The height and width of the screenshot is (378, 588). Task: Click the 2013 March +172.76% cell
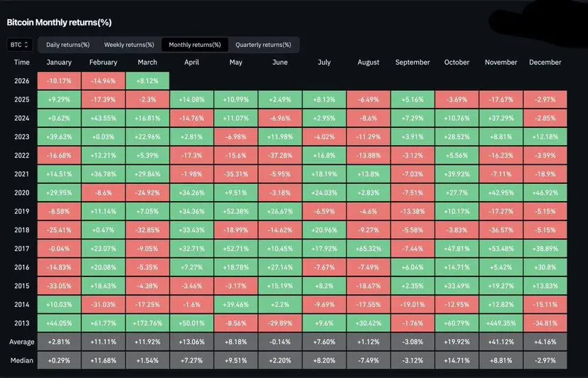tap(148, 323)
